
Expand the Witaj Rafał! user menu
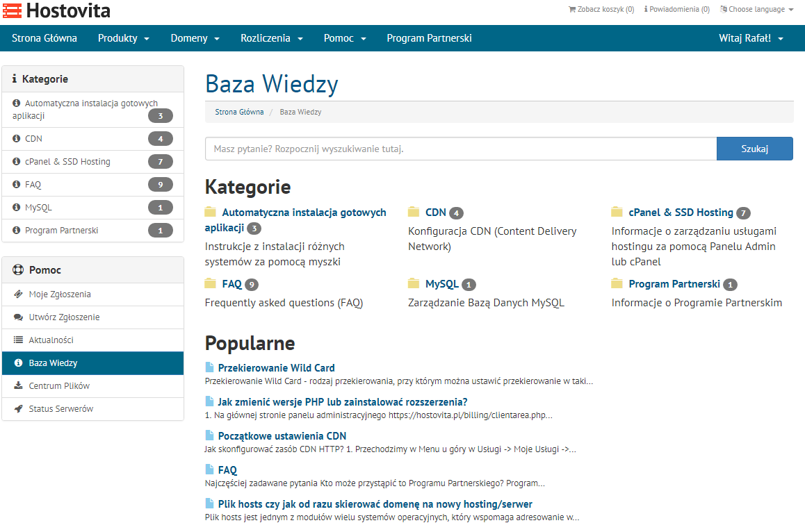(x=751, y=38)
